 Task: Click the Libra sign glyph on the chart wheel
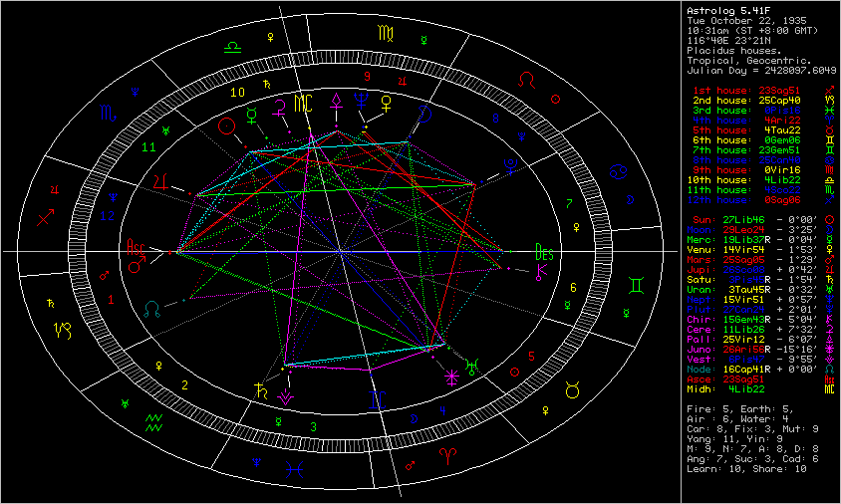[x=231, y=47]
